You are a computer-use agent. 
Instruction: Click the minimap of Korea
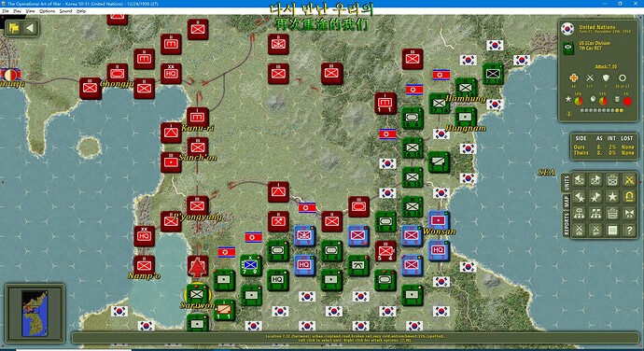pos(35,313)
